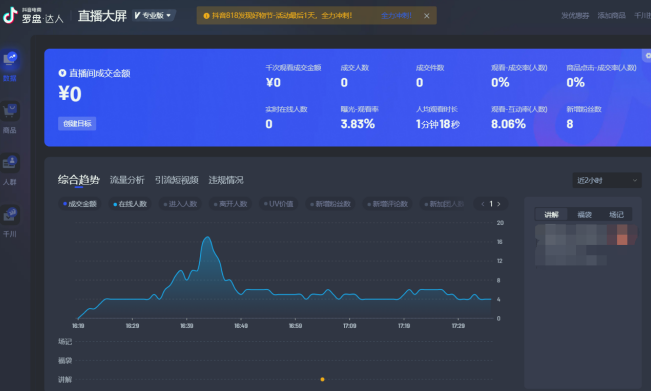The height and width of the screenshot is (391, 651).
Task: Enable the 离开人数 metric chip
Action: (230, 204)
